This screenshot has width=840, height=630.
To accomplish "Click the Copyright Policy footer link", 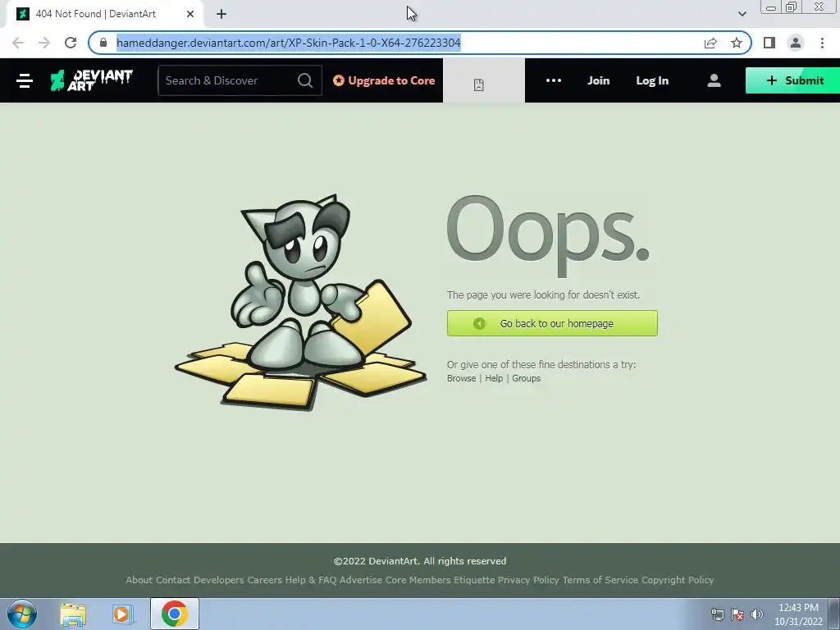I will tap(678, 580).
